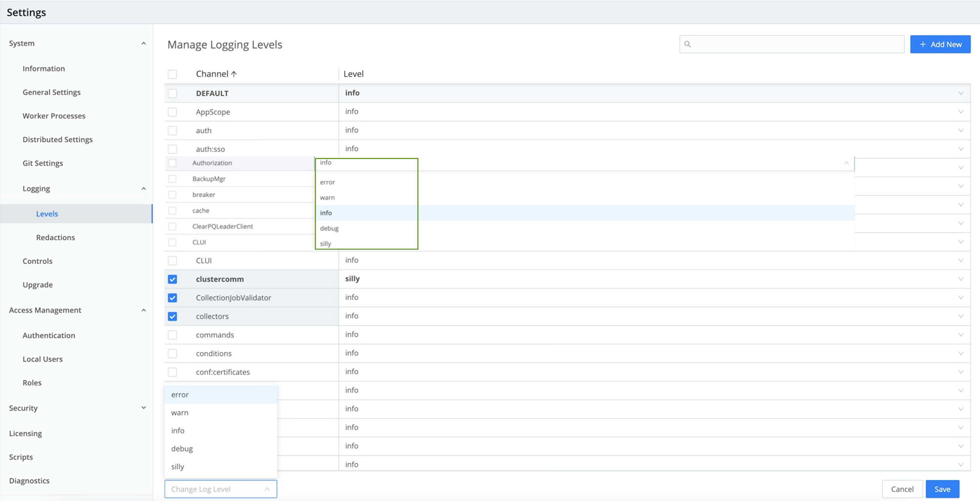Check the AppScope channel checkbox
Image resolution: width=980 pixels, height=501 pixels.
[x=173, y=112]
